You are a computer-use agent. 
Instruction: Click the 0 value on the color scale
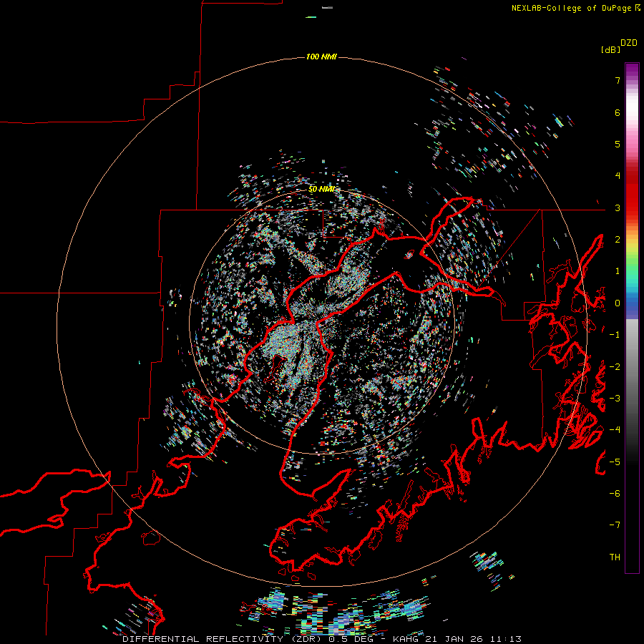pos(618,303)
